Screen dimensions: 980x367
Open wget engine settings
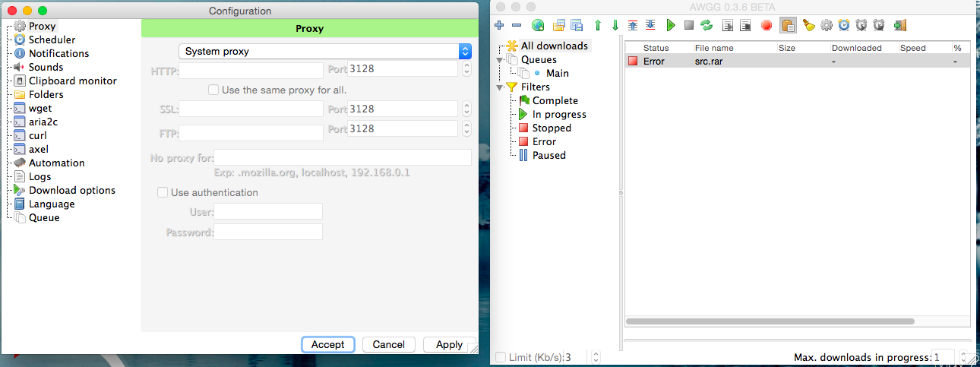(40, 108)
